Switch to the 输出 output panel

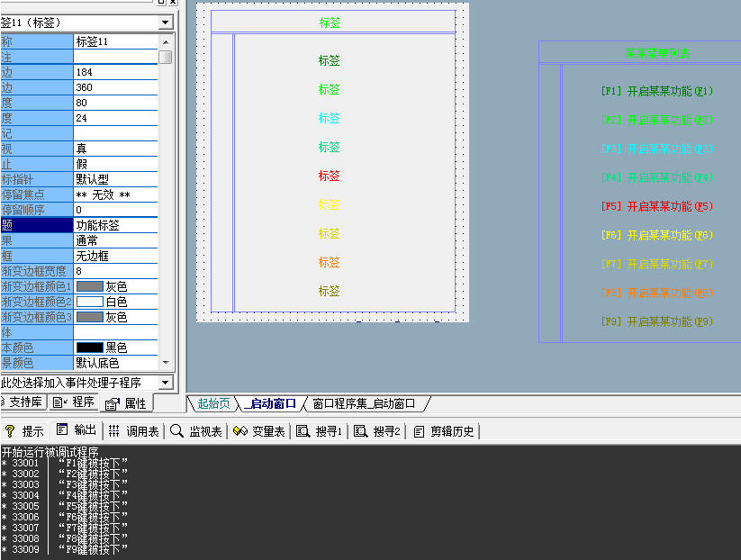[x=76, y=431]
